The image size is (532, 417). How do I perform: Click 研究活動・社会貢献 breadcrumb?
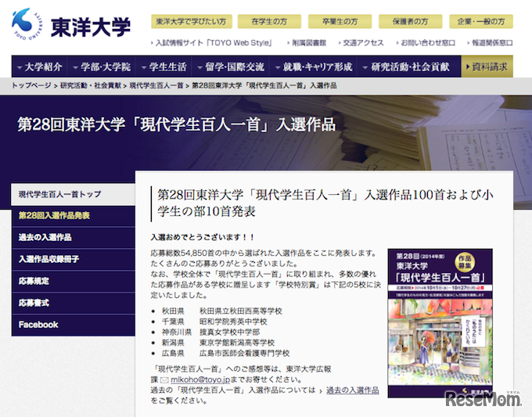(90, 86)
